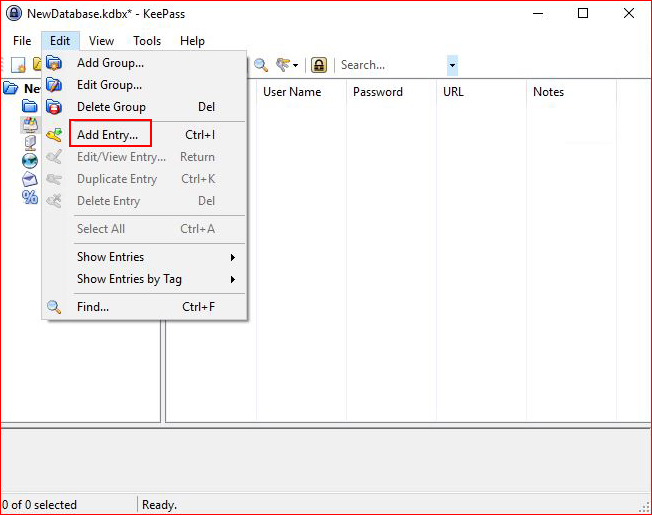Image resolution: width=652 pixels, height=515 pixels.
Task: Click the Find magnifier icon in menu
Action: click(x=54, y=307)
